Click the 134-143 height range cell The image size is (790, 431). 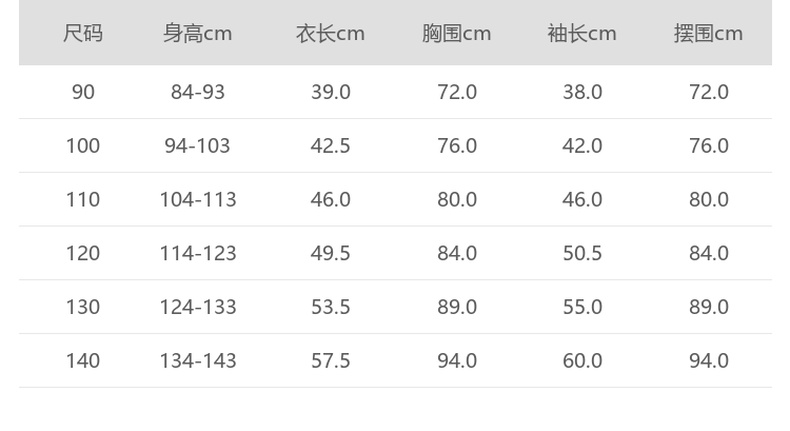pyautogui.click(x=198, y=361)
